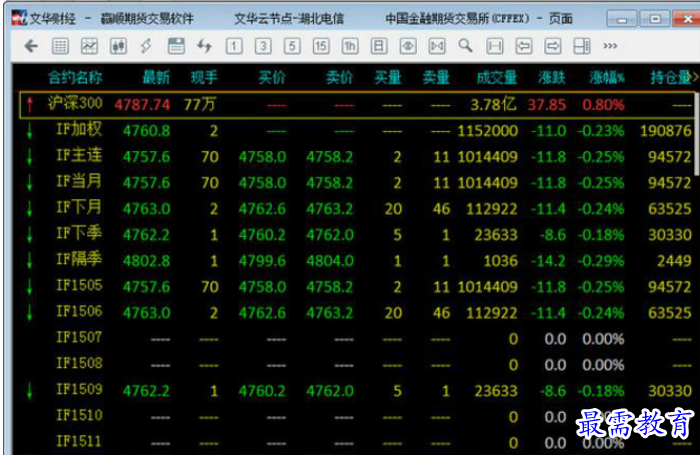Select the IF下季 contract row

[x=357, y=234]
